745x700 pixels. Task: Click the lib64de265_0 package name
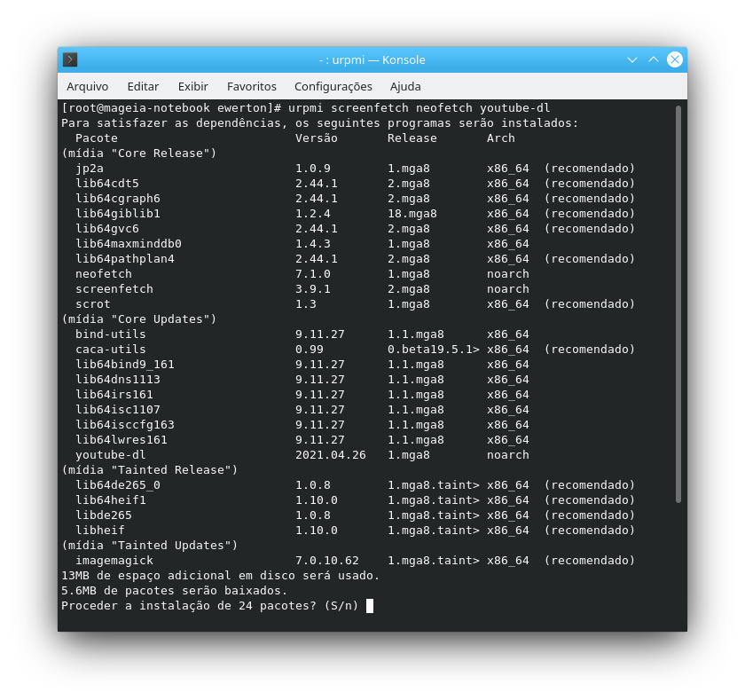(x=117, y=485)
